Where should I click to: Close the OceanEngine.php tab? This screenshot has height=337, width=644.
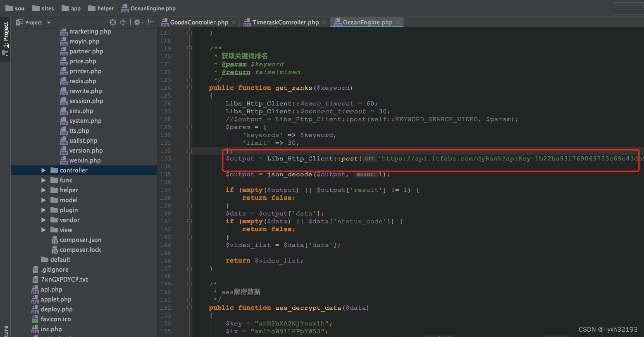pyautogui.click(x=398, y=22)
